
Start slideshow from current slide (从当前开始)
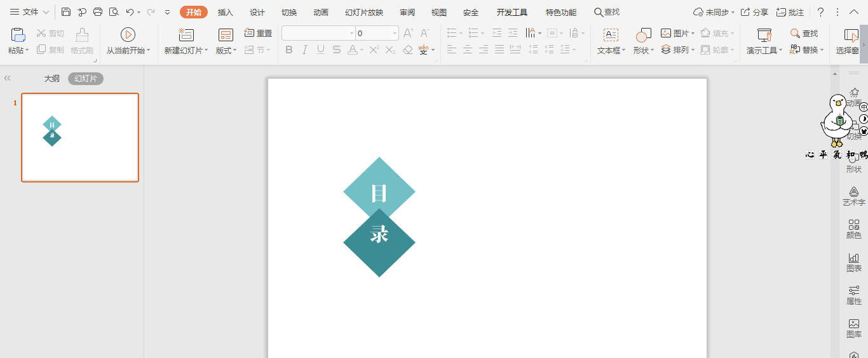(128, 41)
